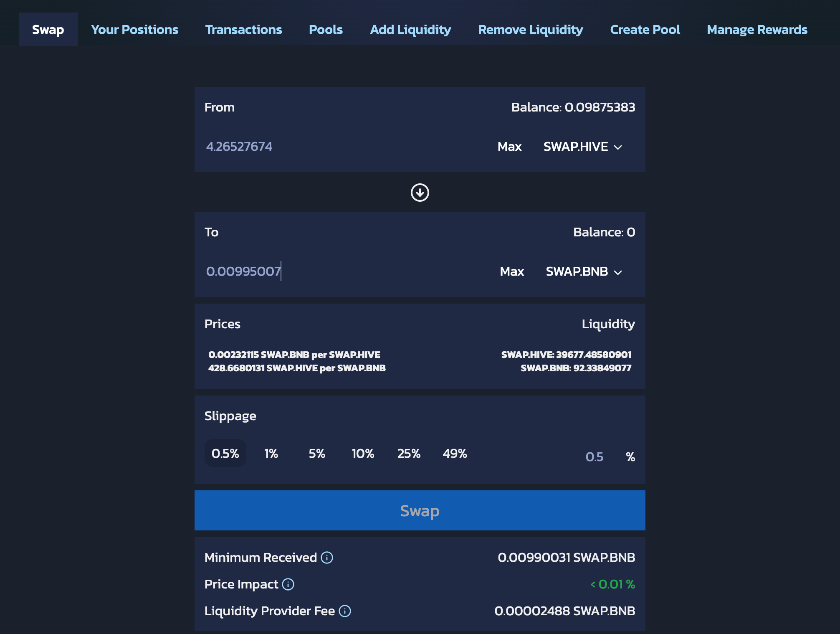Click the large blue Swap button

tap(420, 510)
